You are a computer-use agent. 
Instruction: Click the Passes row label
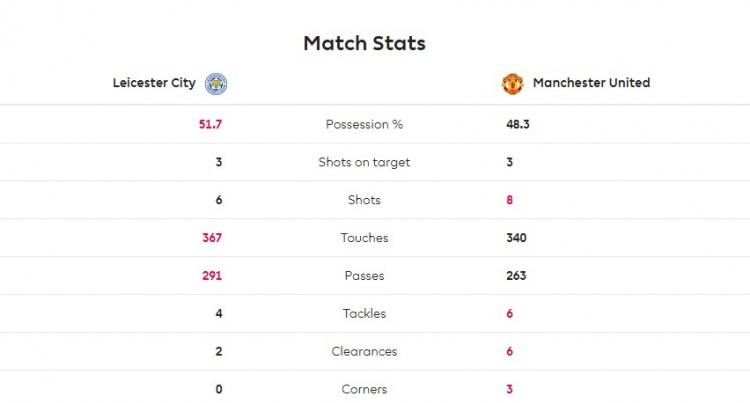coord(364,275)
